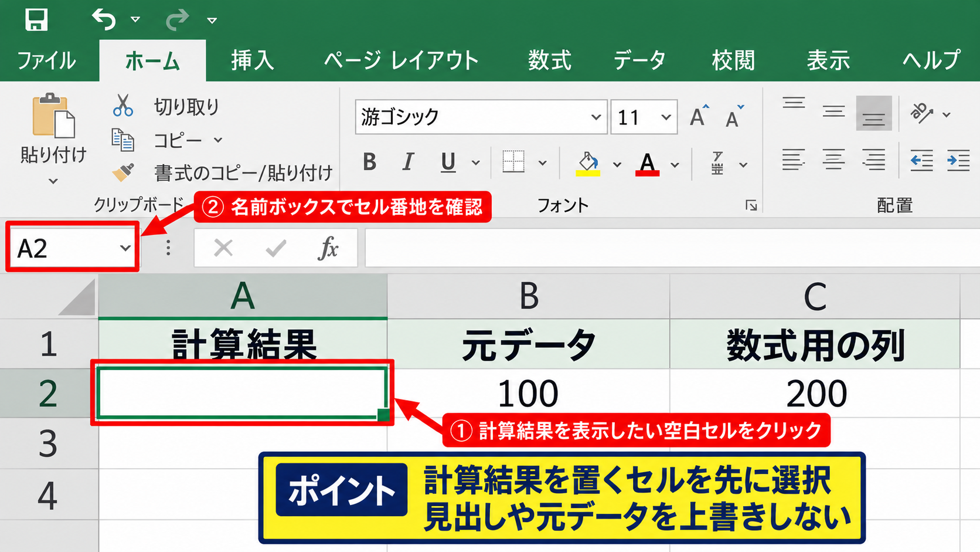Open the フォント dialog launcher icon

[751, 205]
